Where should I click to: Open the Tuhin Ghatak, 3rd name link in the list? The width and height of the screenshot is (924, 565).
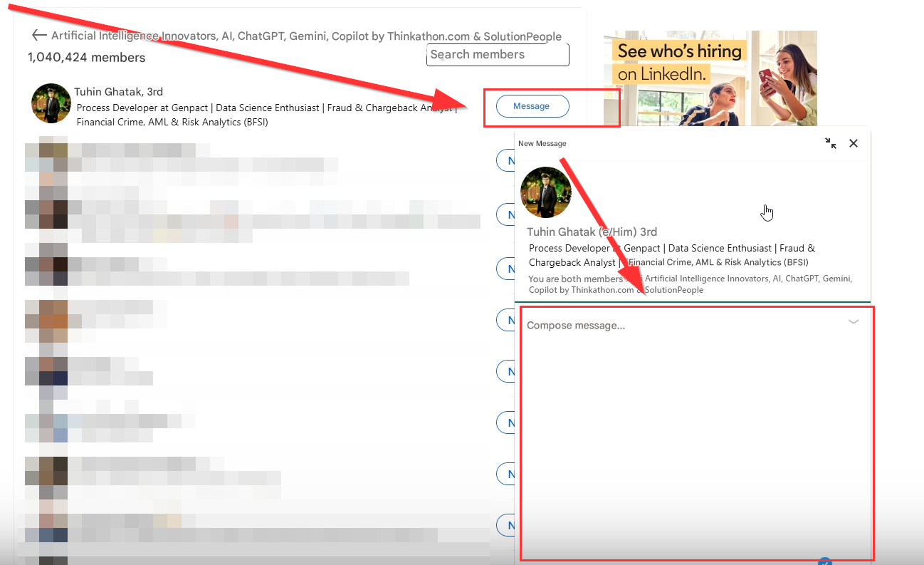(119, 92)
